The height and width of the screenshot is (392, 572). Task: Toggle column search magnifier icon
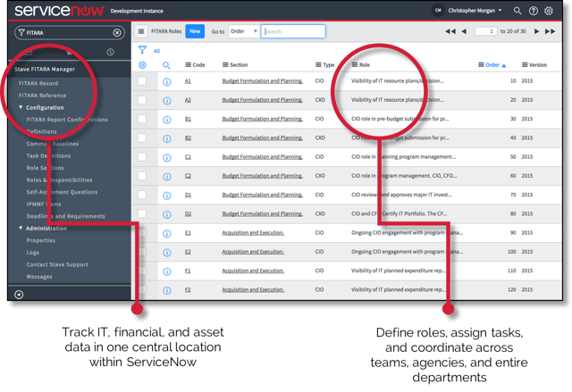(x=166, y=65)
